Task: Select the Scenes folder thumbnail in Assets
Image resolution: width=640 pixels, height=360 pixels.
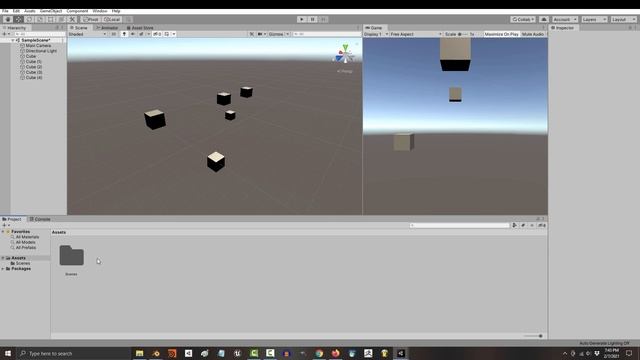Action: [x=71, y=256]
